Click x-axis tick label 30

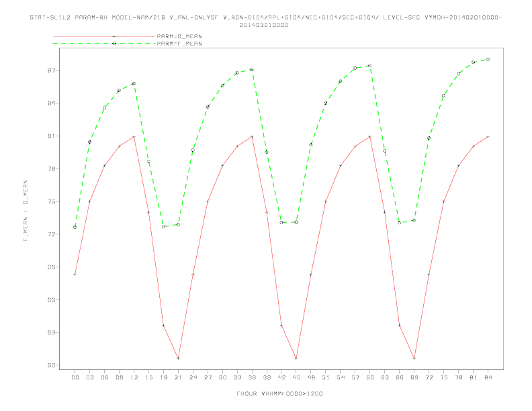[x=222, y=377]
